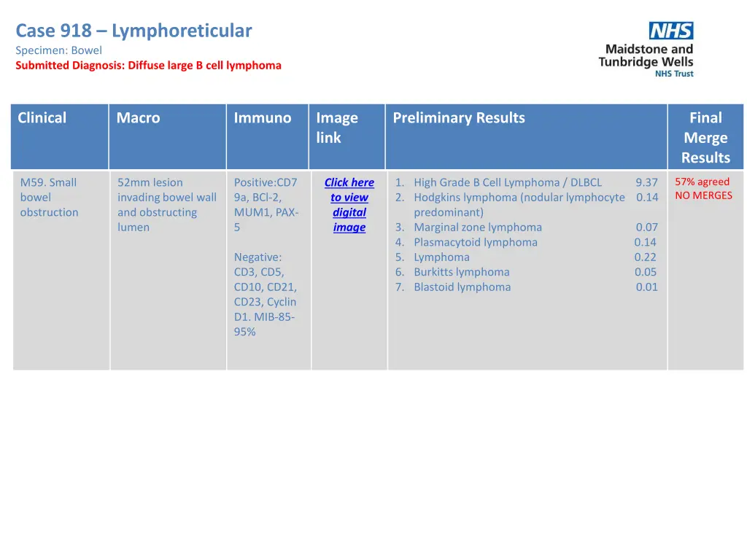The image size is (747, 560).
Task: Select the 'Specimen: Bowel' line
Action: pos(58,50)
